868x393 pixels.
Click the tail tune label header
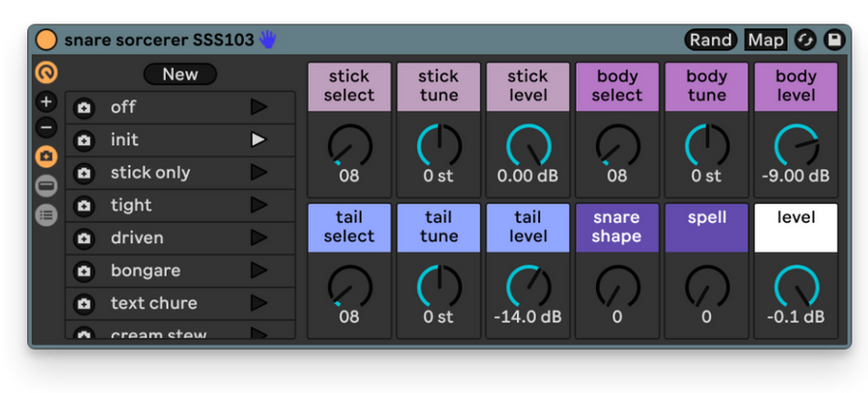coord(439,227)
